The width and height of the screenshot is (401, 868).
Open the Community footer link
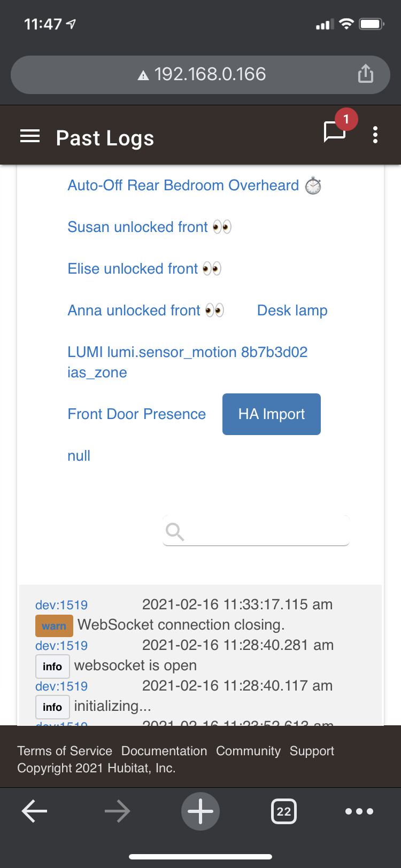248,751
